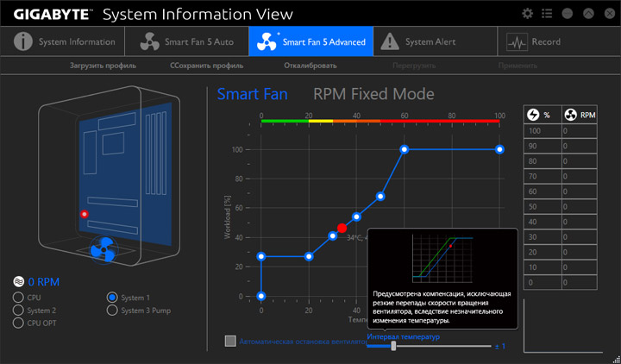621x364 pixels.
Task: Click the curve point at 50°C
Action: point(380,197)
